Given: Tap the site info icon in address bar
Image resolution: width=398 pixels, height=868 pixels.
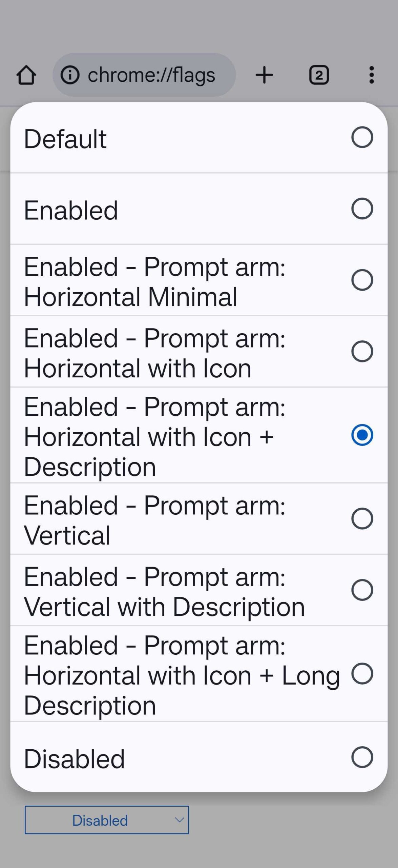Looking at the screenshot, I should pyautogui.click(x=70, y=75).
